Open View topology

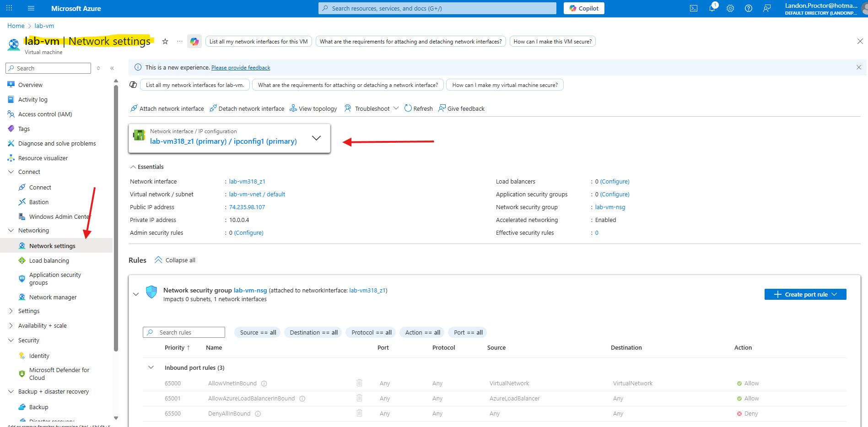[x=313, y=108]
